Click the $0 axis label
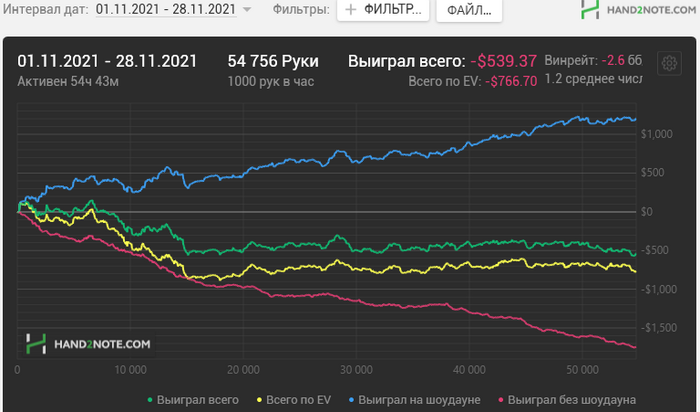 coord(646,212)
